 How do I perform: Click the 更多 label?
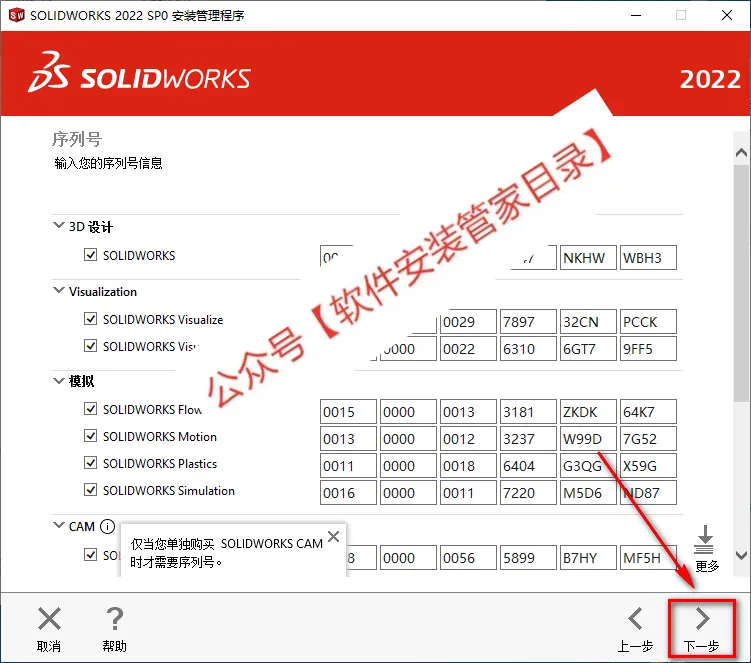(x=707, y=566)
